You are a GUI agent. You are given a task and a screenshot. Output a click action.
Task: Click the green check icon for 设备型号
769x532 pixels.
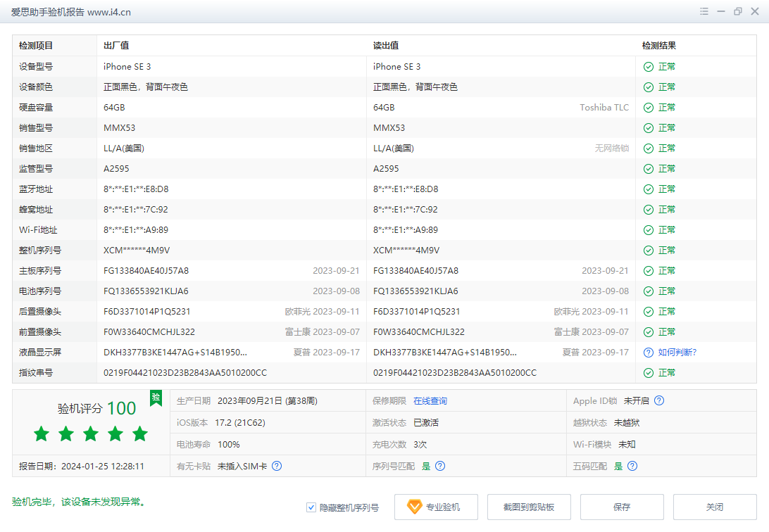(649, 67)
